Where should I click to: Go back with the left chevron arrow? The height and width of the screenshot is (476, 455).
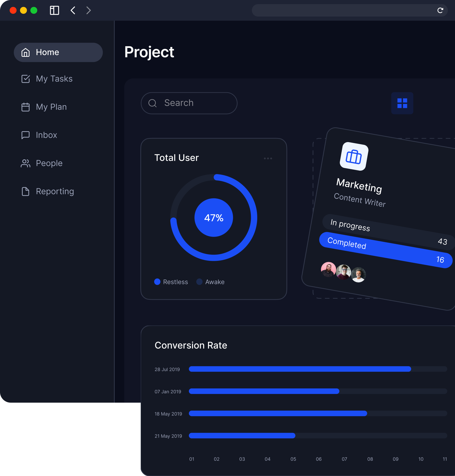[73, 10]
